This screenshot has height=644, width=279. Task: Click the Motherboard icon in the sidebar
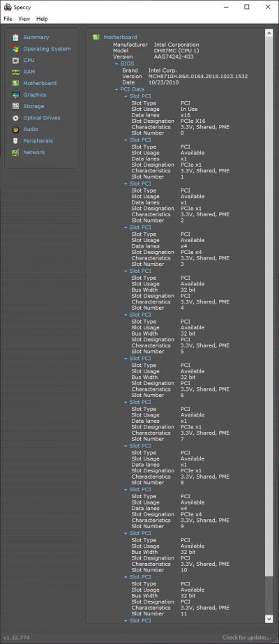click(x=15, y=83)
